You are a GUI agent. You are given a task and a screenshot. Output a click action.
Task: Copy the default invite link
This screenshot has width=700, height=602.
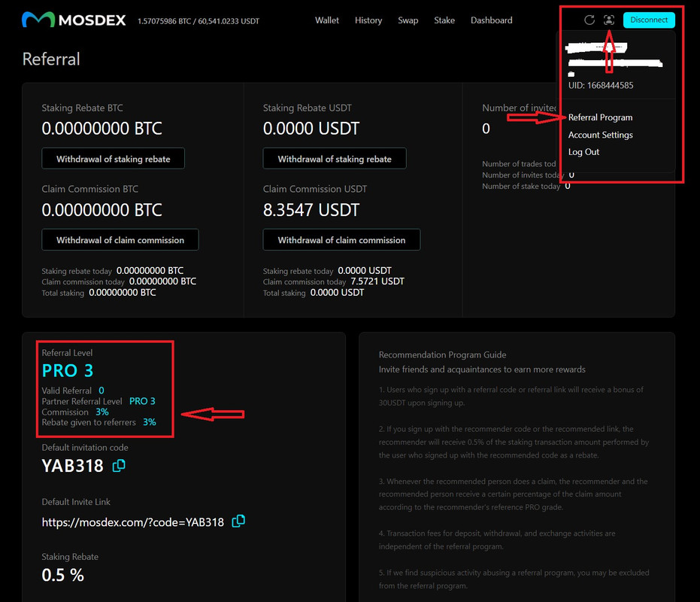(238, 521)
